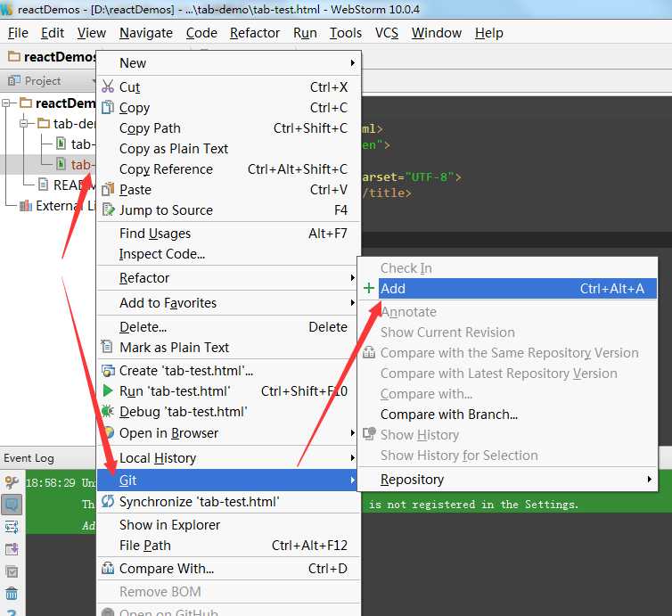This screenshot has width=672, height=616.
Task: Choose Inspect Code... entry
Action: click(x=228, y=254)
